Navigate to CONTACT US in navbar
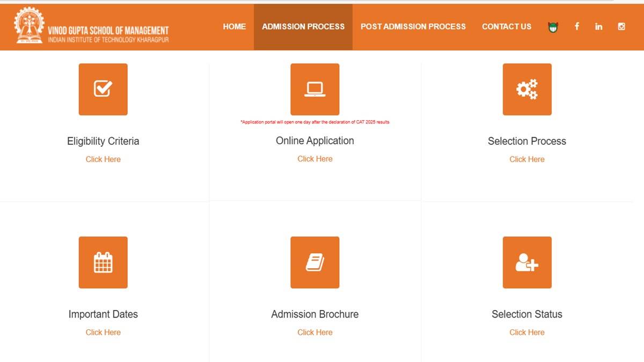Screen dimensions: 644x362 (507, 26)
